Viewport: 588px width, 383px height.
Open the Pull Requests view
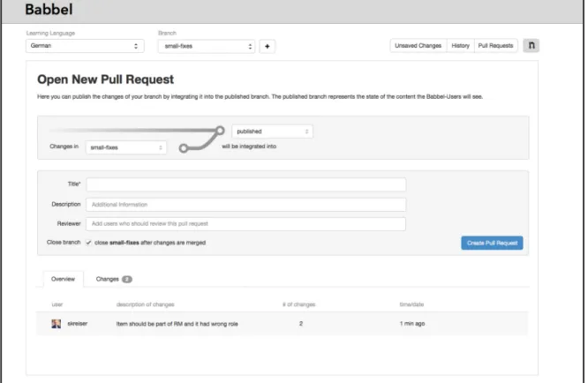[x=496, y=46]
